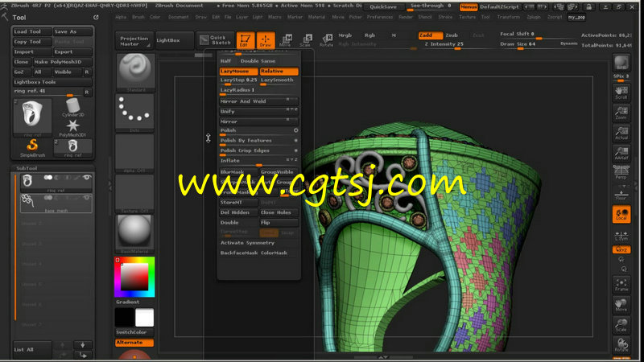Open the Texture Off selector

(x=134, y=194)
